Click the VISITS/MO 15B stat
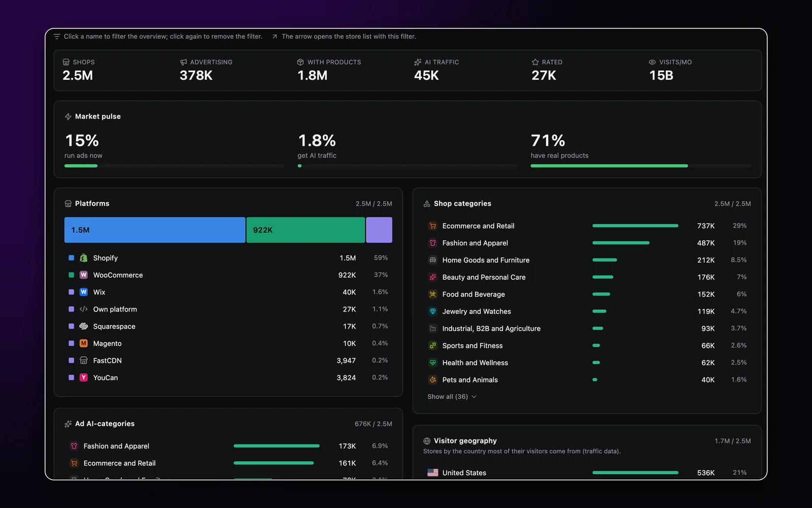This screenshot has height=508, width=812. coord(670,70)
